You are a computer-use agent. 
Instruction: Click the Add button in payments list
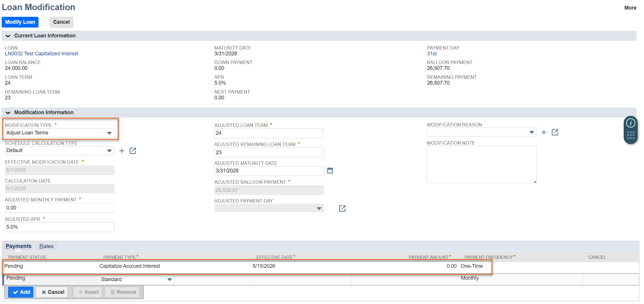coord(21,292)
